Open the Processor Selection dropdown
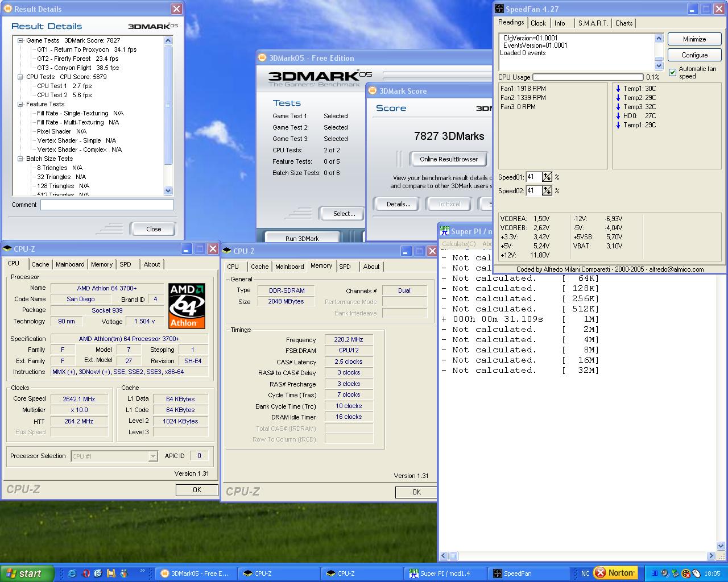The width and height of the screenshot is (728, 582). click(152, 456)
